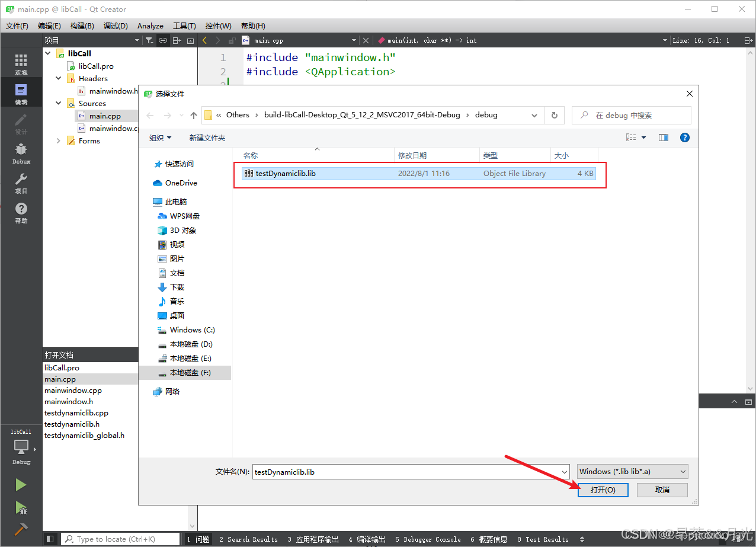Viewport: 756px width, 547px height.
Task: Open main.cpp document selector dropdown
Action: (354, 40)
